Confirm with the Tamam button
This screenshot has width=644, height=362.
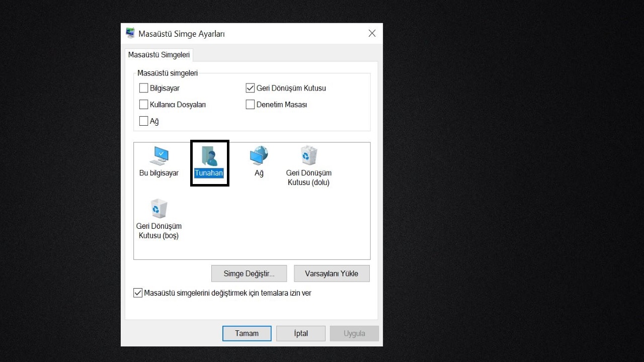coord(247,333)
